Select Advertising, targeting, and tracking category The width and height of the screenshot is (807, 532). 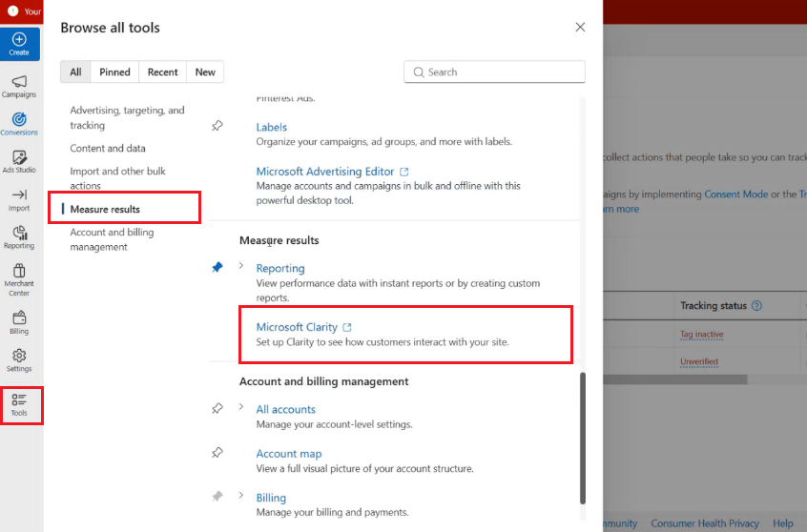tap(128, 118)
